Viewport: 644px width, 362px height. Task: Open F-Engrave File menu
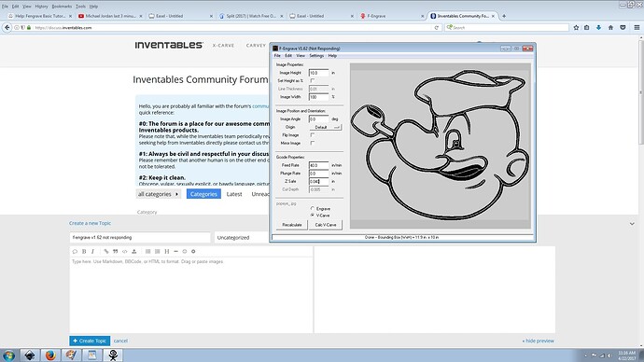pyautogui.click(x=277, y=55)
